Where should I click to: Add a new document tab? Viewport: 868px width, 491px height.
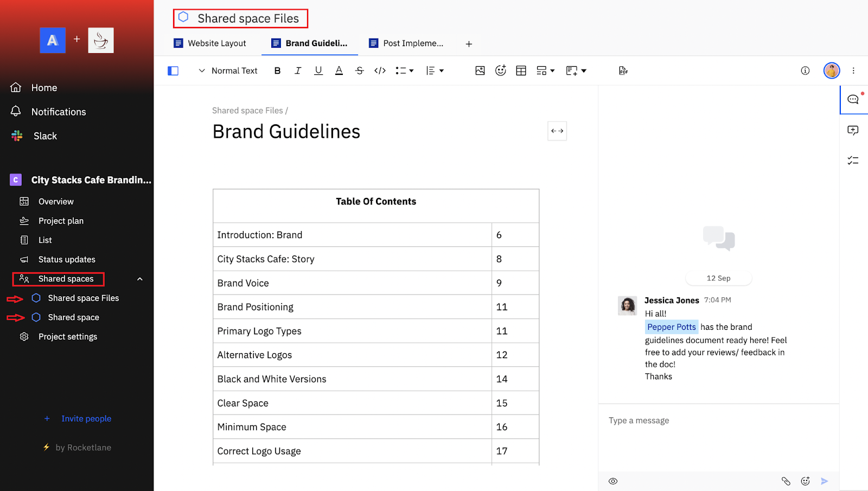point(469,44)
